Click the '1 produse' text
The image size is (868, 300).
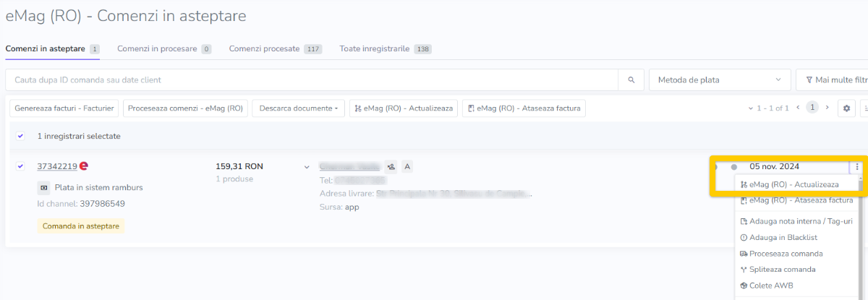(x=234, y=178)
